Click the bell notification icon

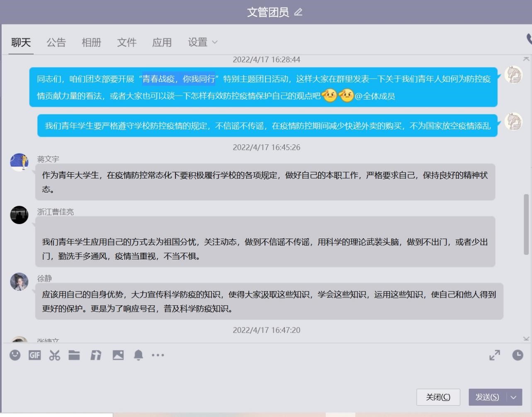point(138,355)
